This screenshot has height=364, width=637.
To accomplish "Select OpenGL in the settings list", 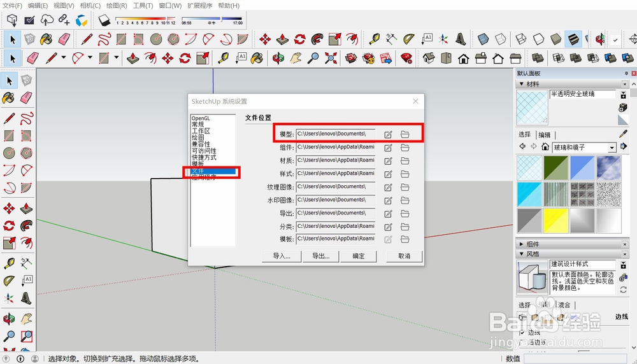I will (x=201, y=118).
